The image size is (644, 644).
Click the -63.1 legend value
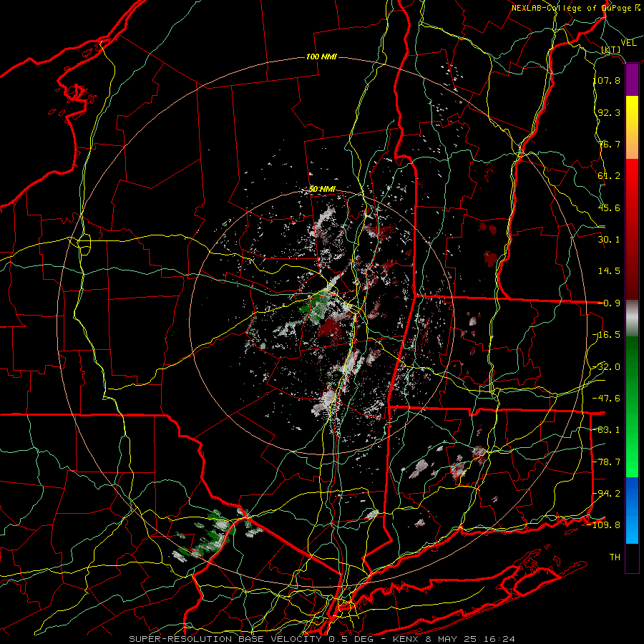point(607,430)
